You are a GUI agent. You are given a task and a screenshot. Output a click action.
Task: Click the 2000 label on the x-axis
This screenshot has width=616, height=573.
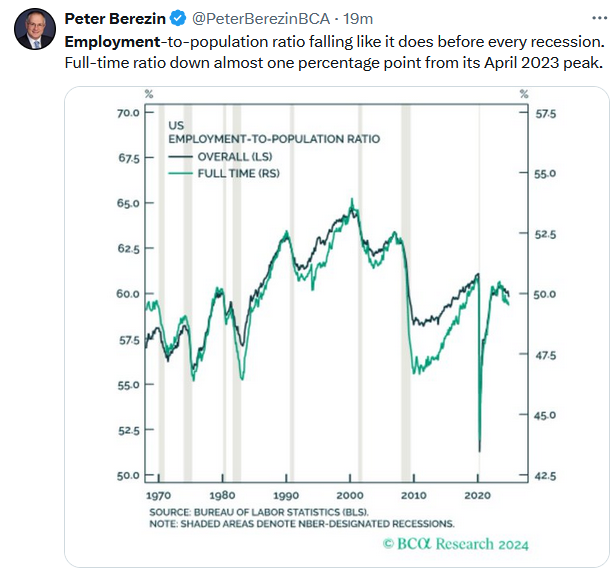pos(350,495)
